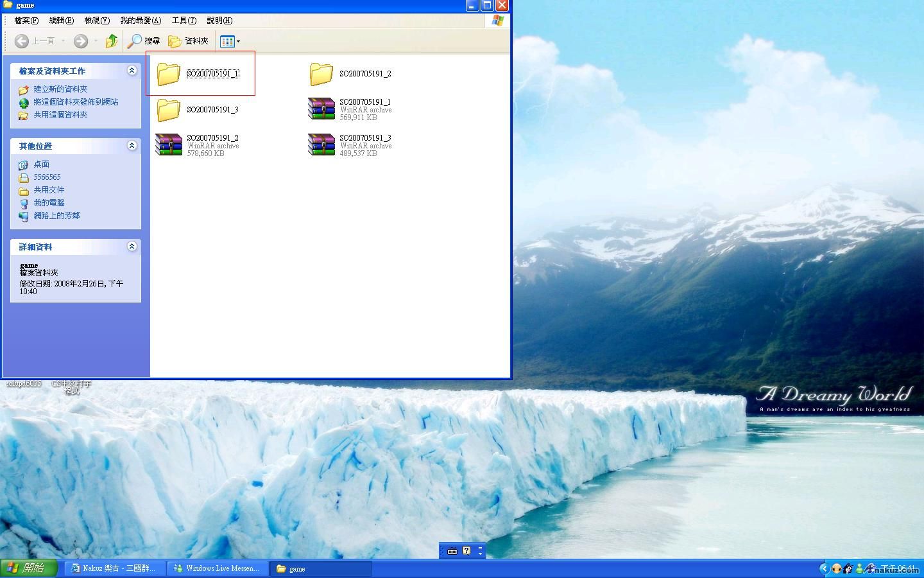Screen dimensions: 924x578
Task: Go up one folder level
Action: pyautogui.click(x=112, y=41)
